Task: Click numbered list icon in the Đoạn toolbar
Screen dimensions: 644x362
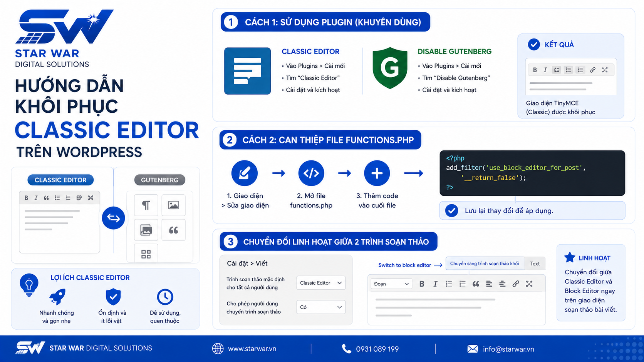Action: 462,284
